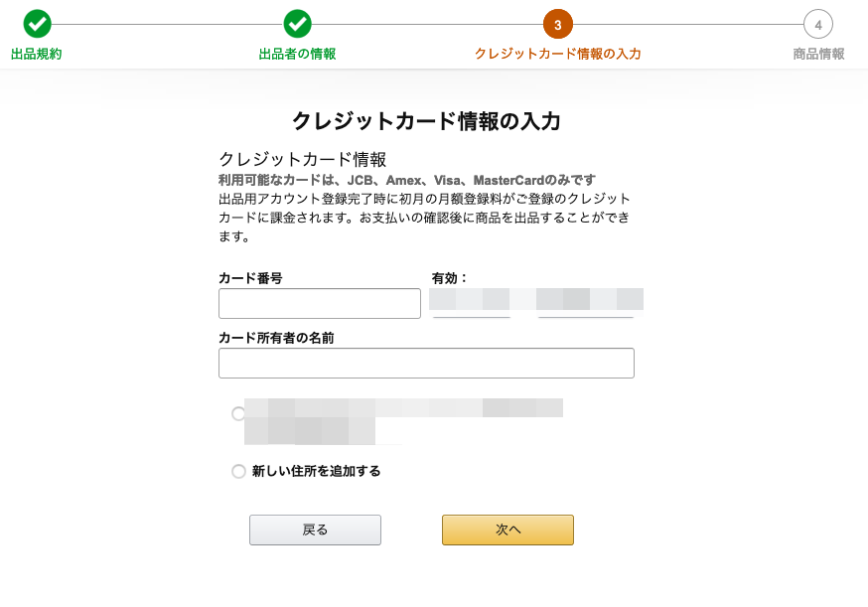
Task: Click the first green checkmark in progress bar
Action: 37,24
